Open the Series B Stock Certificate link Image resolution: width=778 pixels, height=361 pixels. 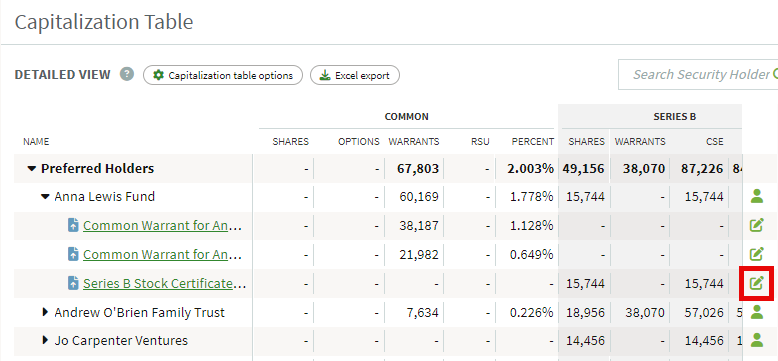[165, 284]
